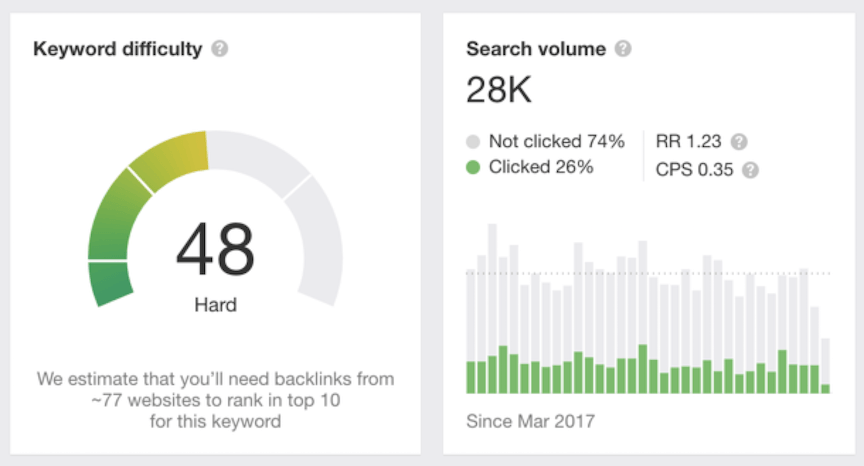Click the Keyword difficulty help icon
This screenshot has height=466, width=864.
(220, 48)
